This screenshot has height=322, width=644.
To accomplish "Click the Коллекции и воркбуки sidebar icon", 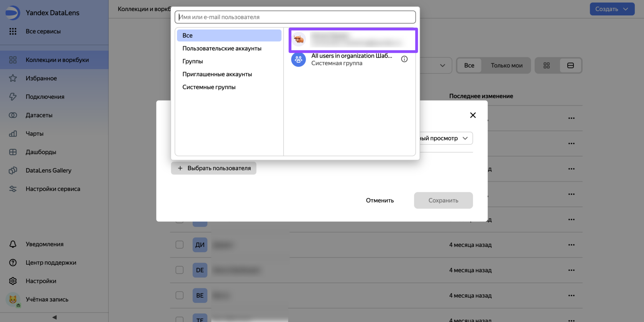I will (13, 60).
